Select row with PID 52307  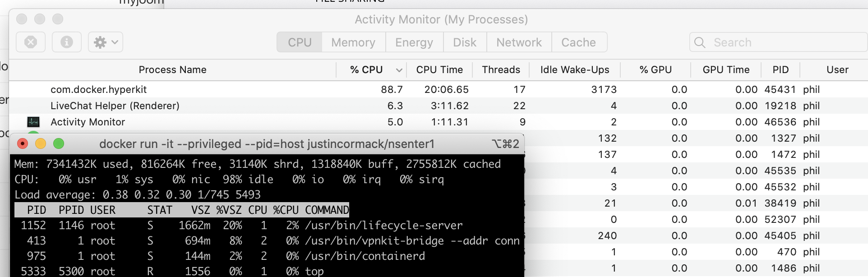(696, 219)
